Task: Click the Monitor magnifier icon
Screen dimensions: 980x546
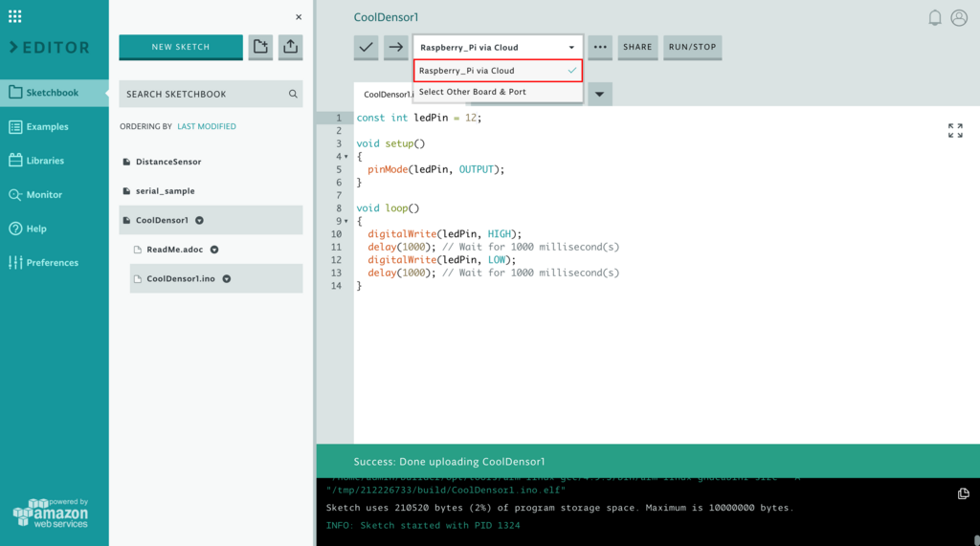Action: 15,195
